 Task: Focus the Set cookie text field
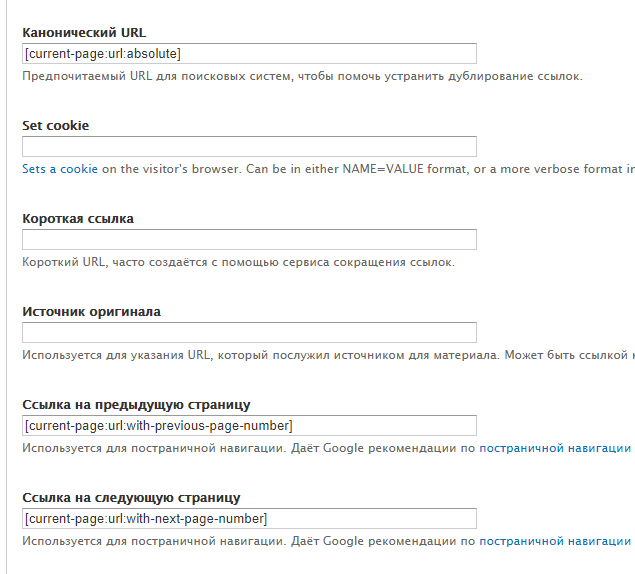(x=249, y=147)
